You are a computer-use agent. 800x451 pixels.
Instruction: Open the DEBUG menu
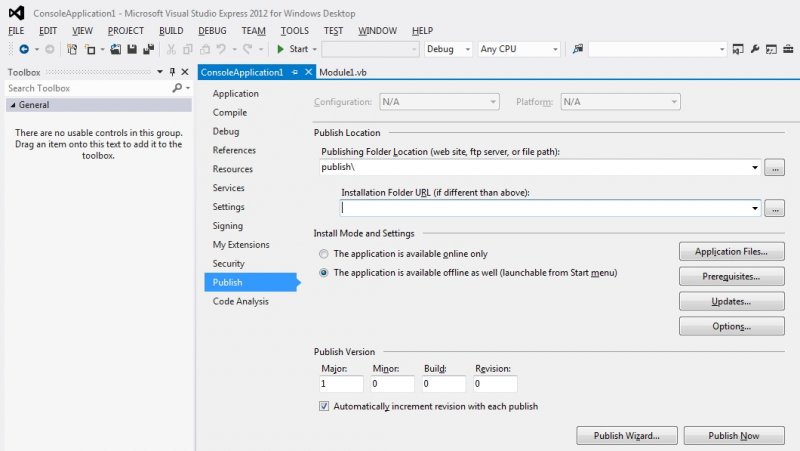click(212, 31)
